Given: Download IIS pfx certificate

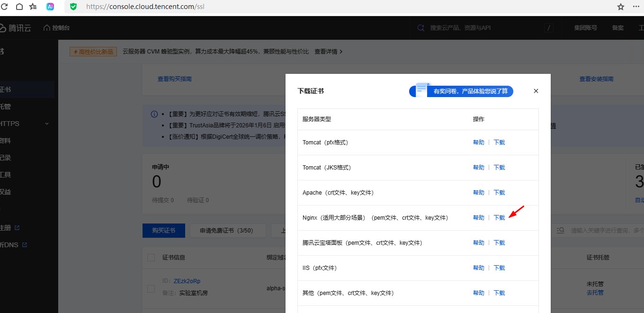Looking at the screenshot, I should coord(500,268).
